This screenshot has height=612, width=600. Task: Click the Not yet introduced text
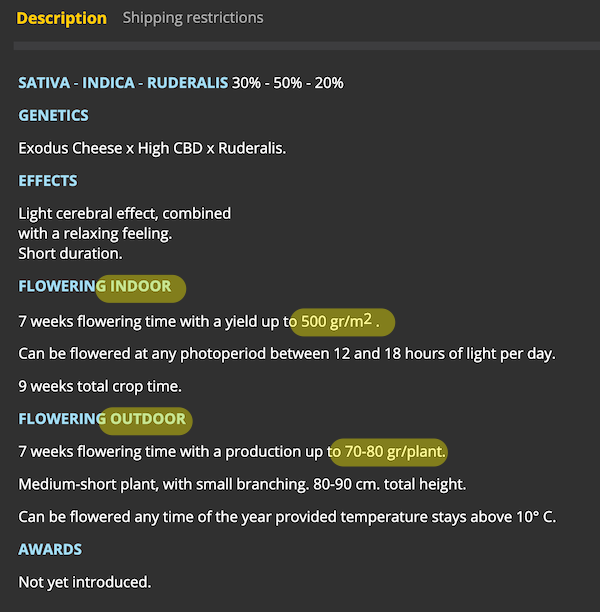point(85,582)
